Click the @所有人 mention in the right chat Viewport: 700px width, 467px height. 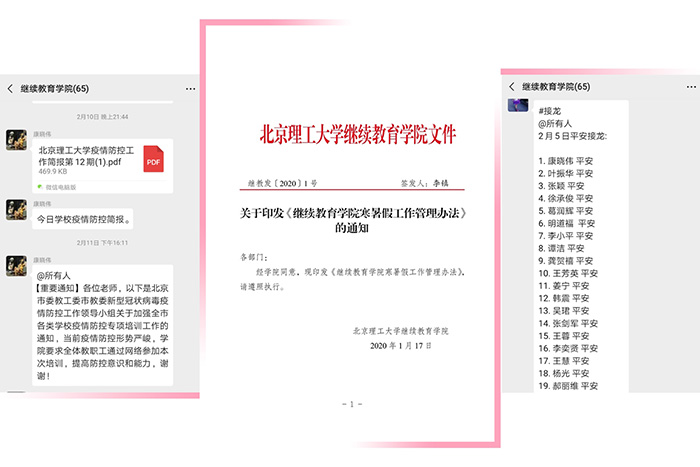(555, 123)
